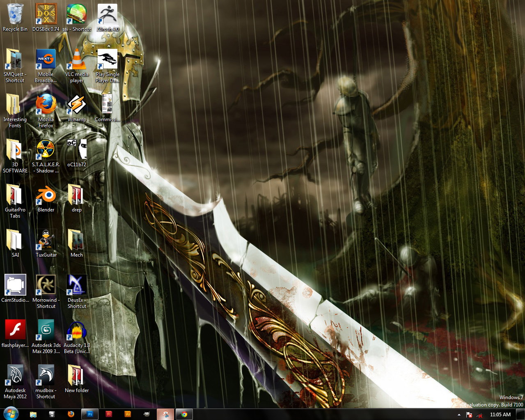Click Google Chrome taskbar button
This screenshot has width=525, height=420.
(x=184, y=414)
